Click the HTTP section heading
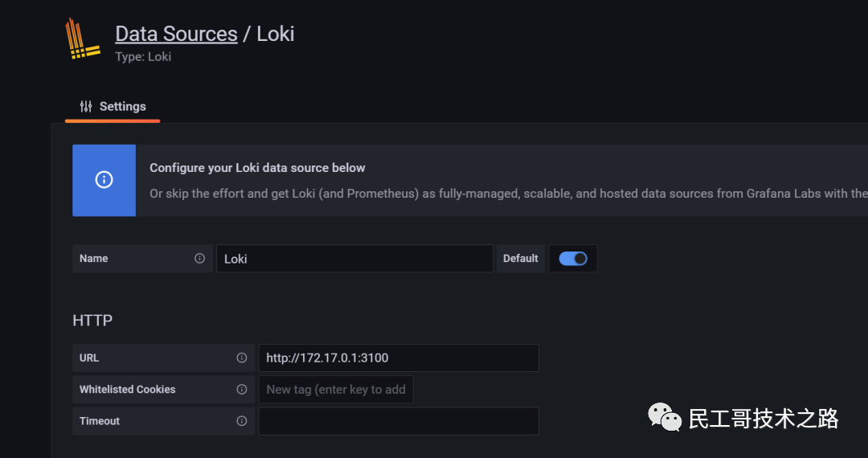Screen dimensions: 868x458 pyautogui.click(x=92, y=321)
